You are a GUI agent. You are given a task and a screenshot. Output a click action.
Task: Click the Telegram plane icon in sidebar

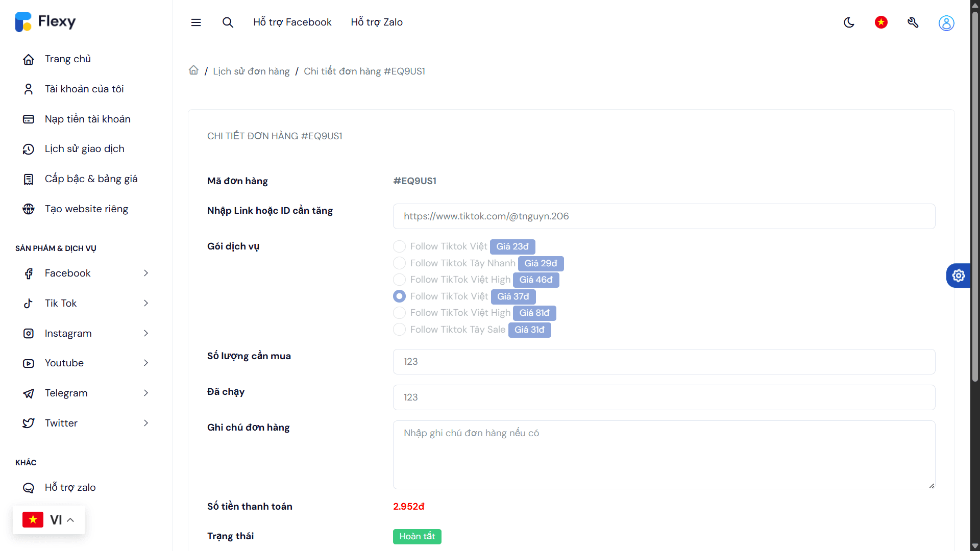click(x=29, y=393)
